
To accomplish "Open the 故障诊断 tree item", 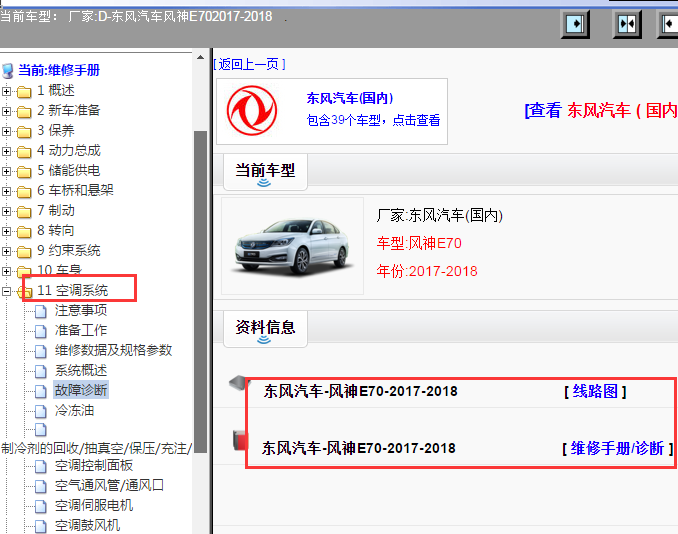I will (x=81, y=390).
